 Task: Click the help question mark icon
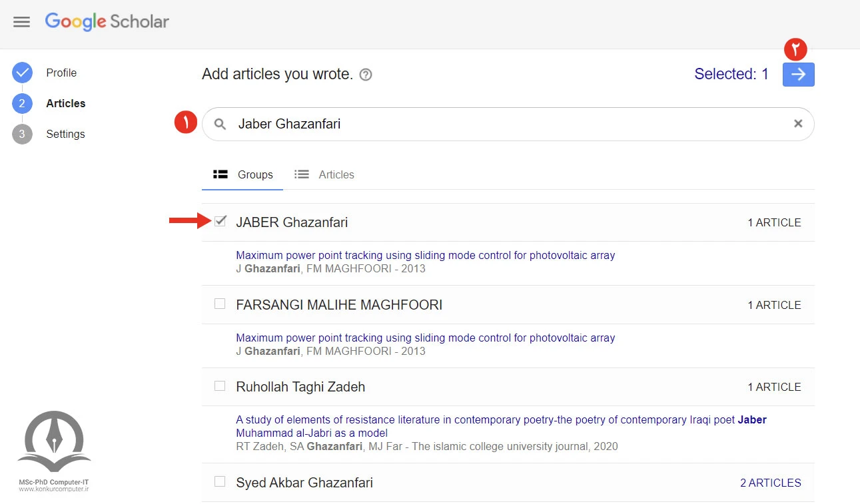[365, 75]
